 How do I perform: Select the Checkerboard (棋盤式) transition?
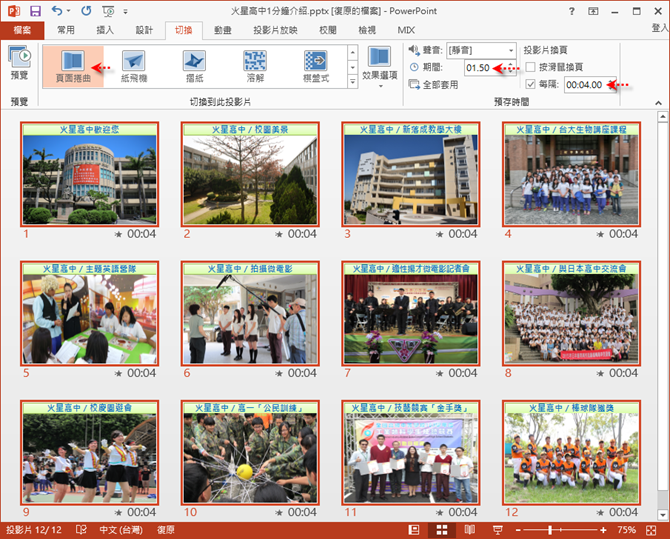316,67
